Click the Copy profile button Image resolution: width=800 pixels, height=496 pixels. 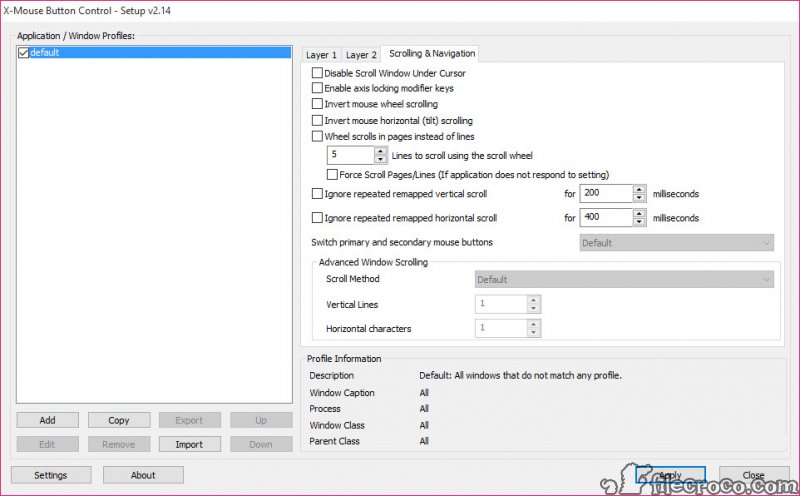pos(119,420)
